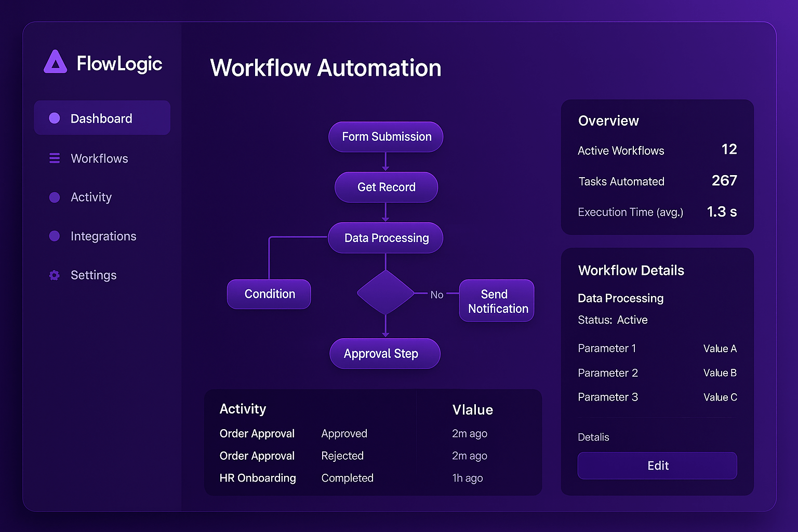Open the Workflows menu item

click(x=99, y=158)
